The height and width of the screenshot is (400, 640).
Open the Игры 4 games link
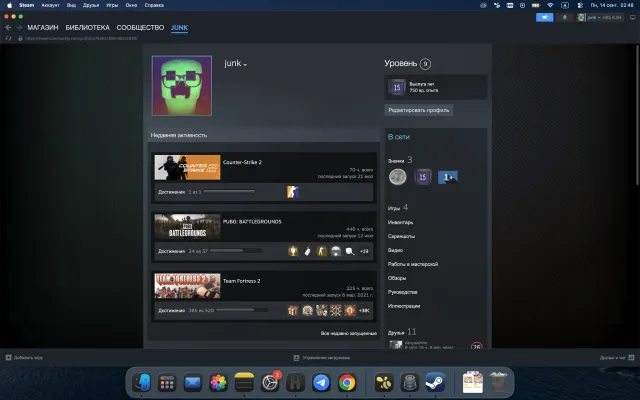tap(398, 208)
